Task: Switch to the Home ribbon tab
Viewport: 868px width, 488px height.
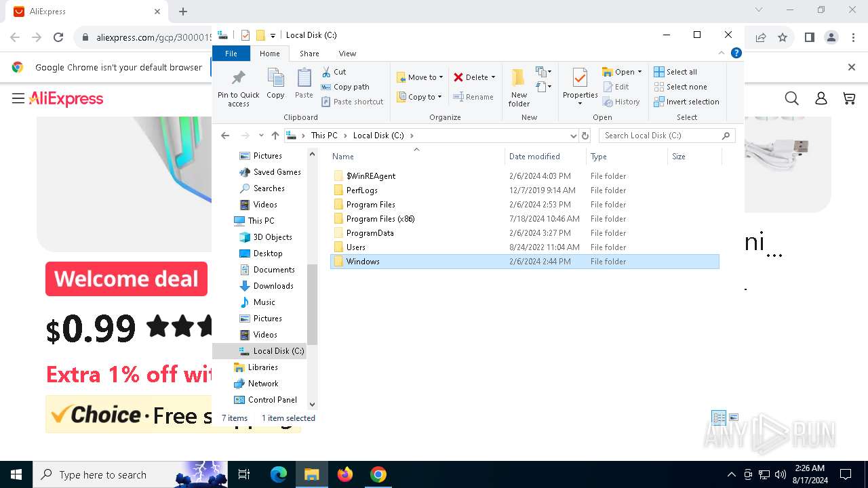Action: [x=269, y=54]
